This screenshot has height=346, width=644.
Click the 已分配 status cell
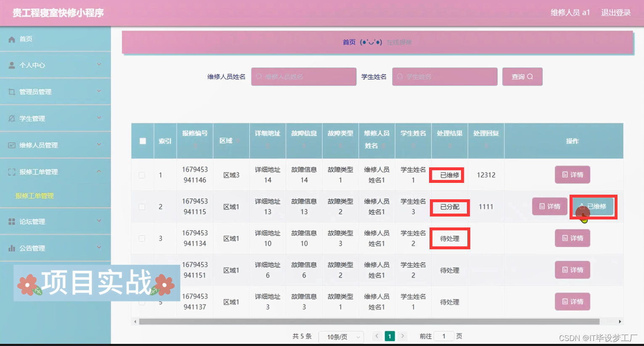coord(450,207)
